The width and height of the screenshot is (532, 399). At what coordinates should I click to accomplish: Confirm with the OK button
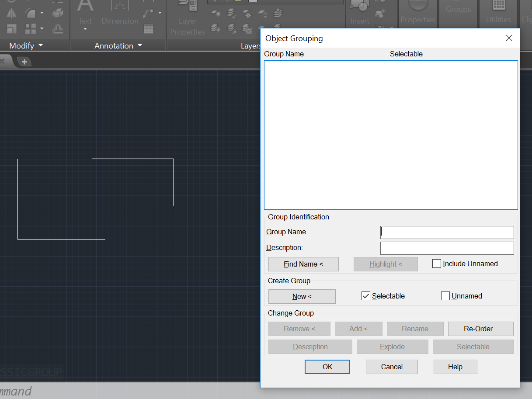[327, 367]
